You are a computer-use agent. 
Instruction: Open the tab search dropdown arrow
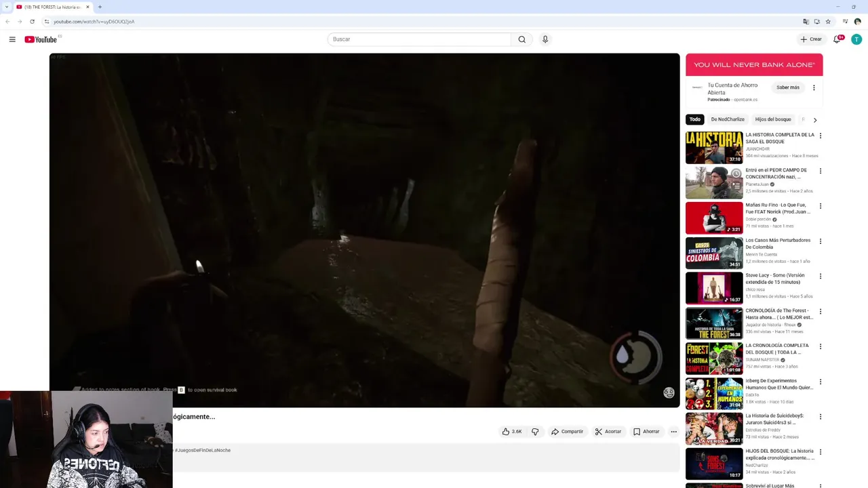(x=7, y=7)
